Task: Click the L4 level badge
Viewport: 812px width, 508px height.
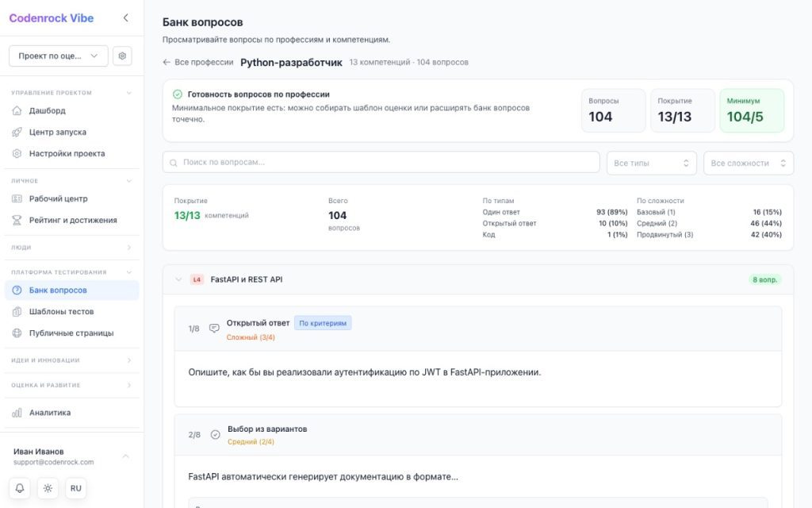Action: 197,279
